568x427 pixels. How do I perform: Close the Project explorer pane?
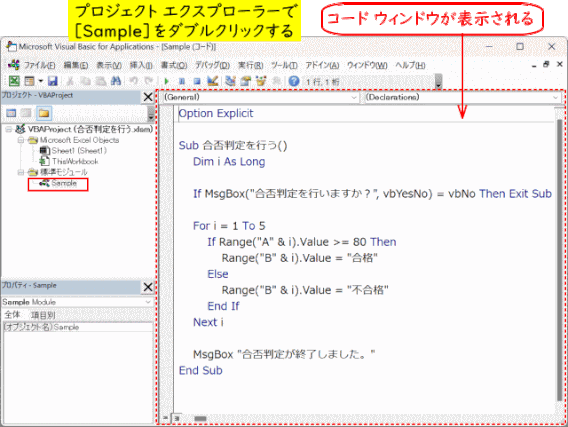148,97
